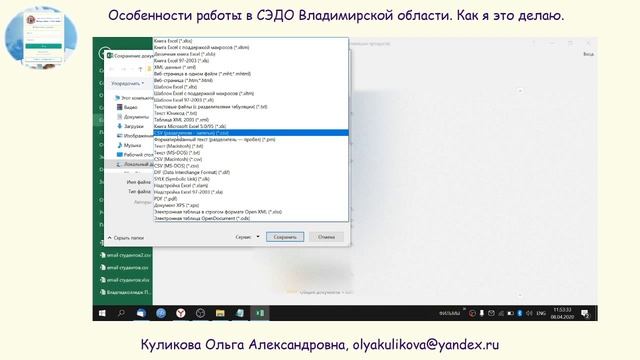Viewport: 640px width, 360px height.
Task: Click the Up arrow in the save dialog
Action: coord(140,69)
